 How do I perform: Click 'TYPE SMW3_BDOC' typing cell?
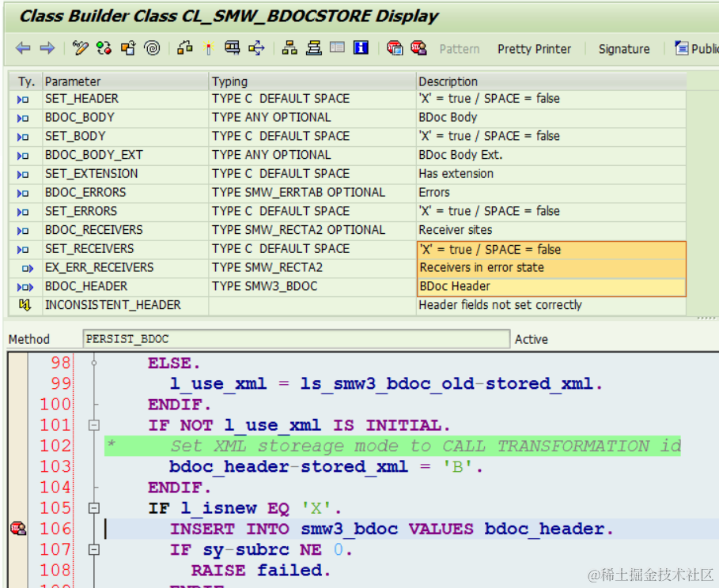[312, 286]
